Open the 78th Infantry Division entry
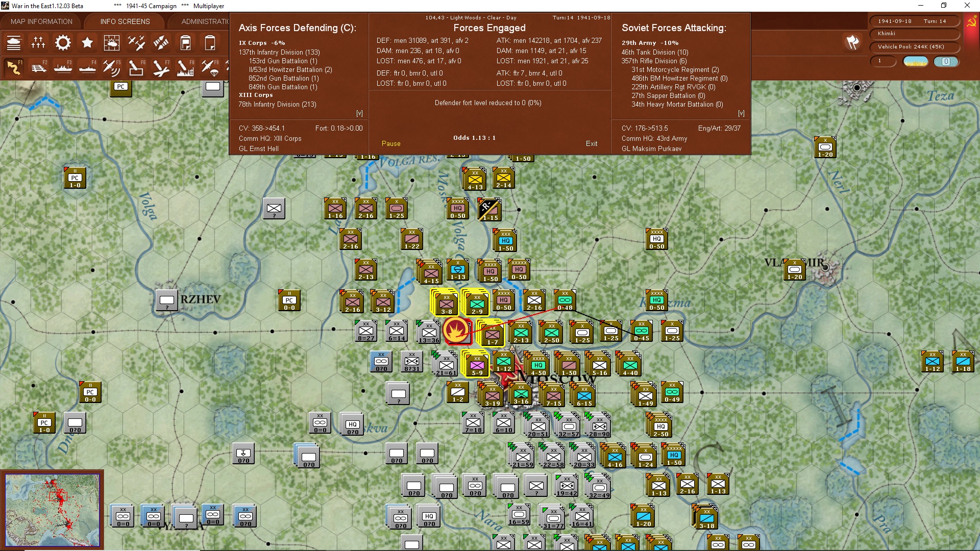Viewport: 980px width, 551px height. pyautogui.click(x=278, y=104)
